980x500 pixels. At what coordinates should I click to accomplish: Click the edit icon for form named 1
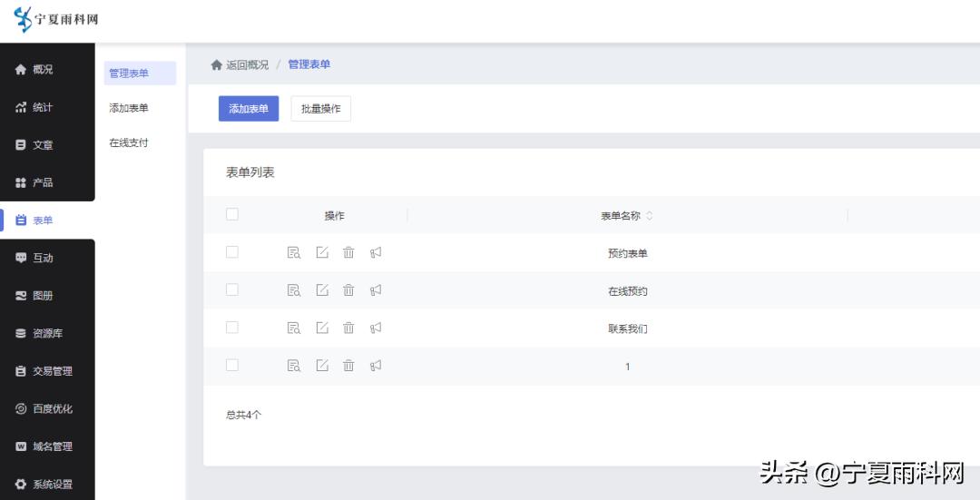pyautogui.click(x=321, y=366)
